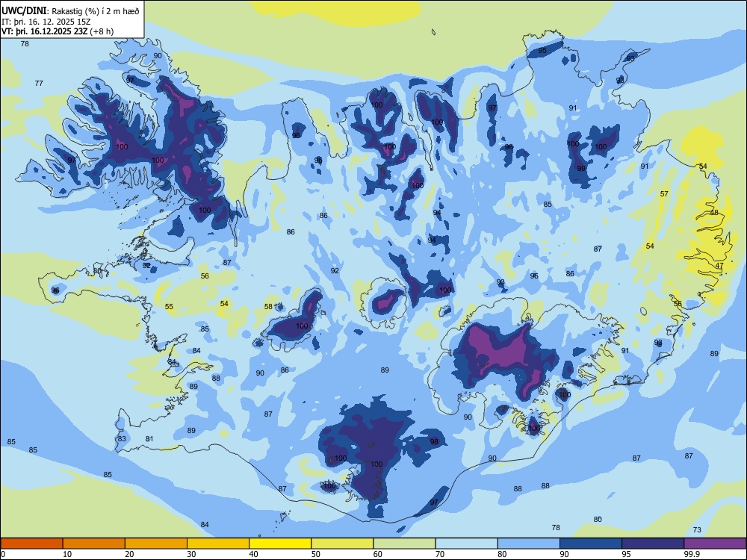
Task: Select the map value 48 in the yellow area
Action: tap(714, 212)
